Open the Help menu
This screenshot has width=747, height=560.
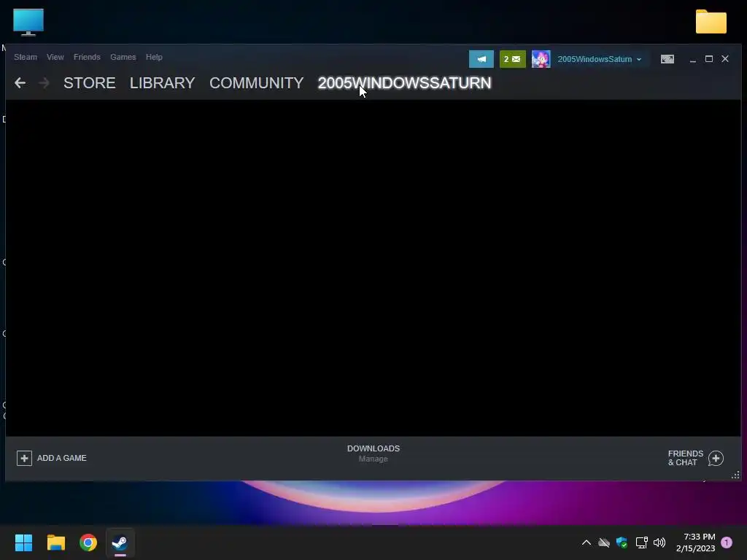tap(154, 57)
